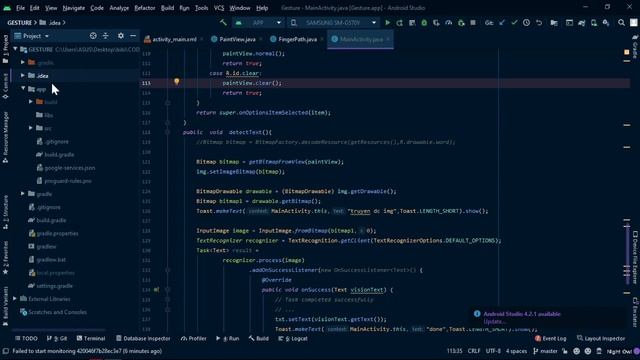Open the app run configuration dropdown
This screenshot has width=640, height=360.
click(258, 23)
